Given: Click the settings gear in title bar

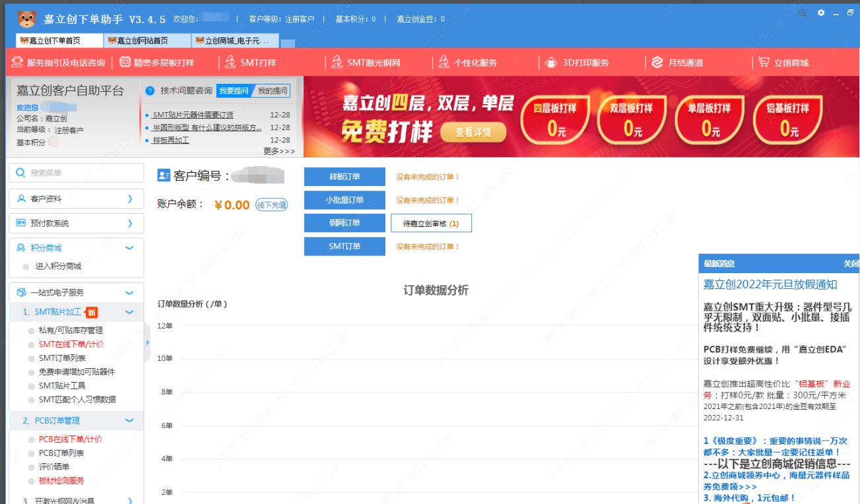Looking at the screenshot, I should coord(821,13).
